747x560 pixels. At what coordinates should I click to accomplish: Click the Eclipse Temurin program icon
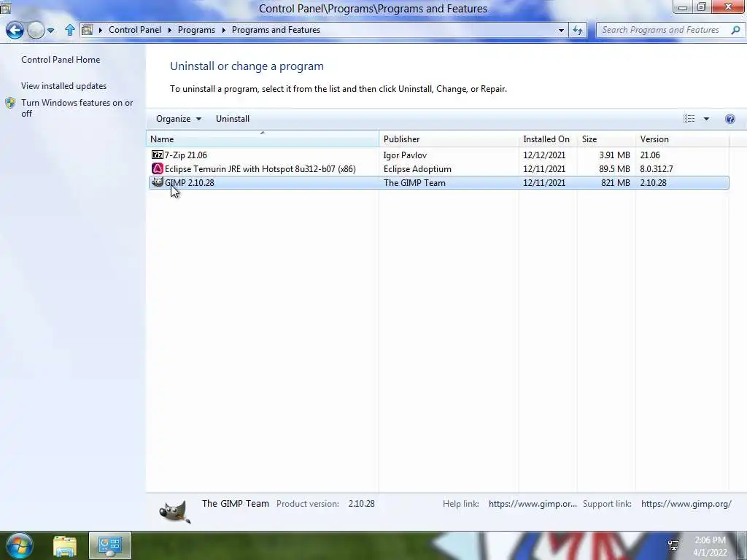point(158,168)
